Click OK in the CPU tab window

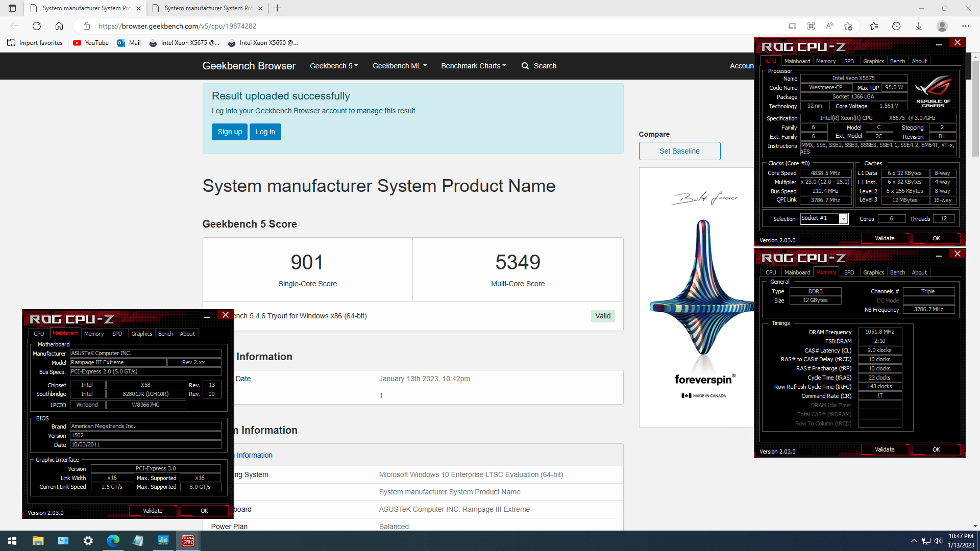(936, 238)
